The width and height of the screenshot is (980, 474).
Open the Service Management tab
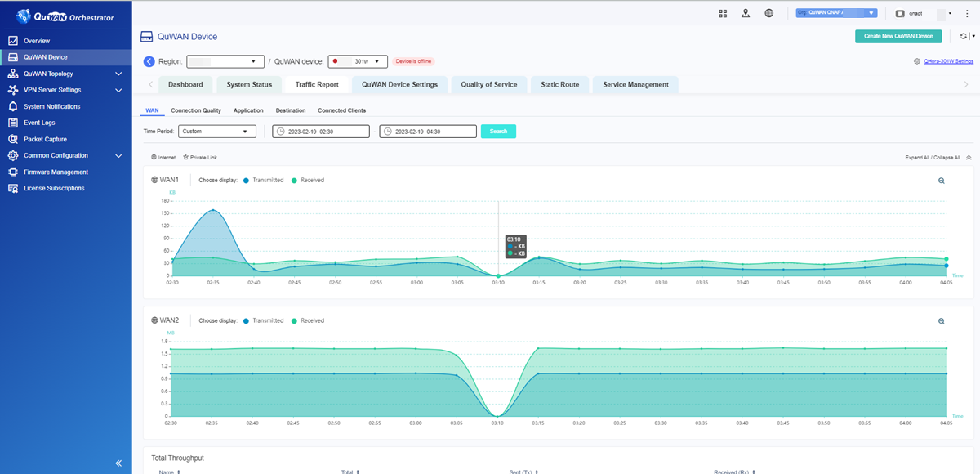635,84
